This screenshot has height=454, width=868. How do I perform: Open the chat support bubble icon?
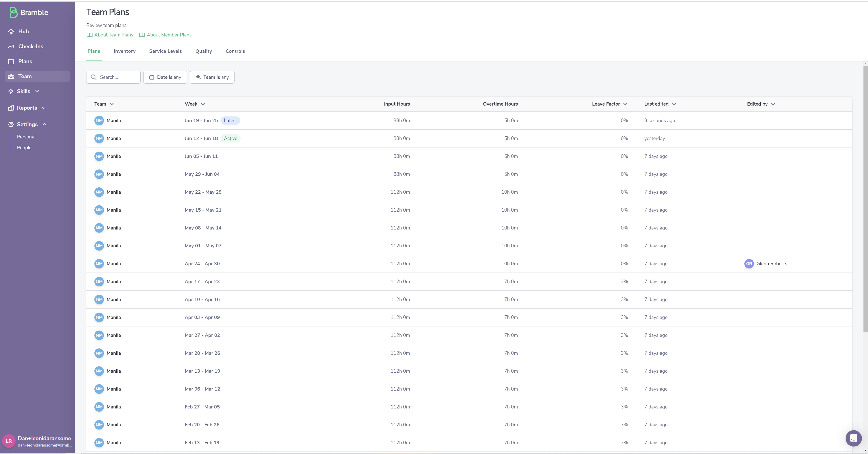click(853, 438)
